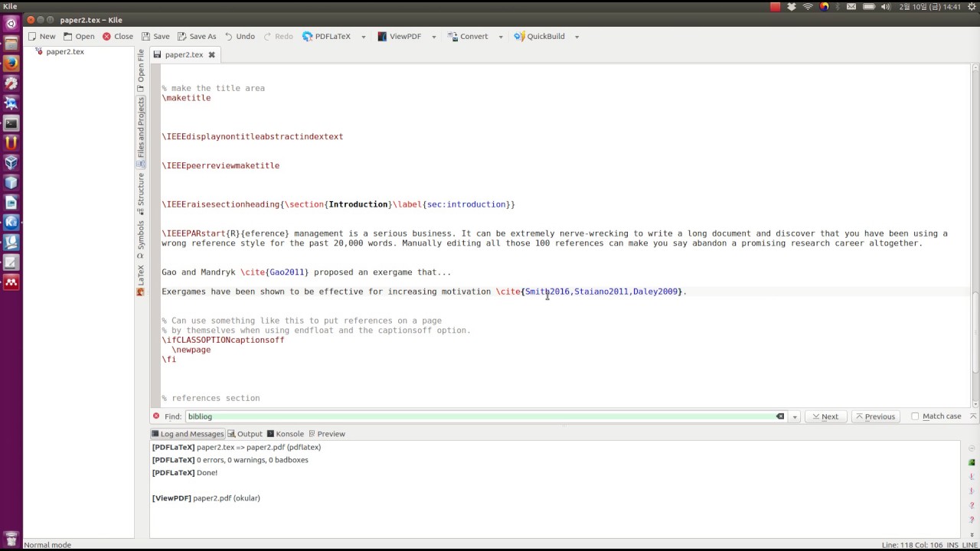980x551 pixels.
Task: Open the PDFLaTeX compile dropdown arrow
Action: tap(363, 37)
